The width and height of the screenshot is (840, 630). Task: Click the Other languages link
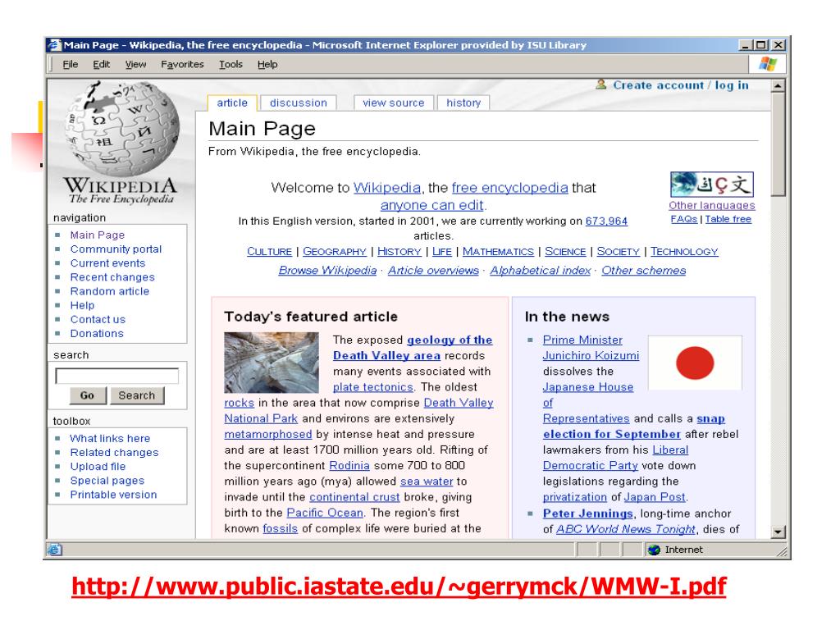click(x=711, y=205)
